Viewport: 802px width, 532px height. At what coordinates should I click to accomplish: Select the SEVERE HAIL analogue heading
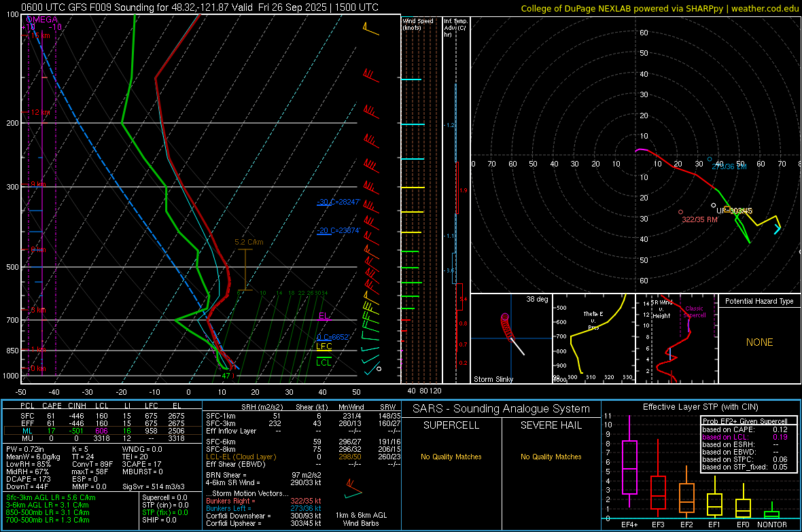tap(551, 425)
